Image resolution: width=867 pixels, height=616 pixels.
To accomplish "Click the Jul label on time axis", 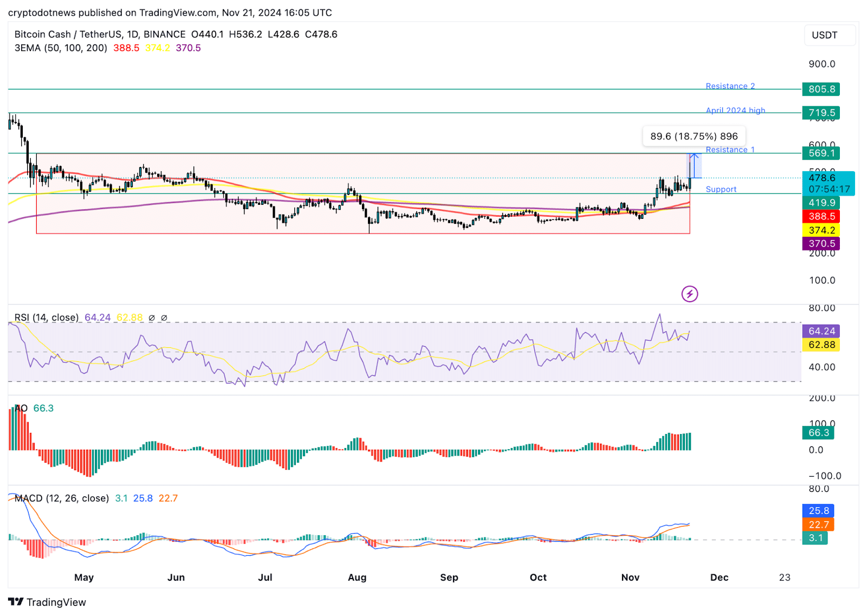I will [x=265, y=577].
